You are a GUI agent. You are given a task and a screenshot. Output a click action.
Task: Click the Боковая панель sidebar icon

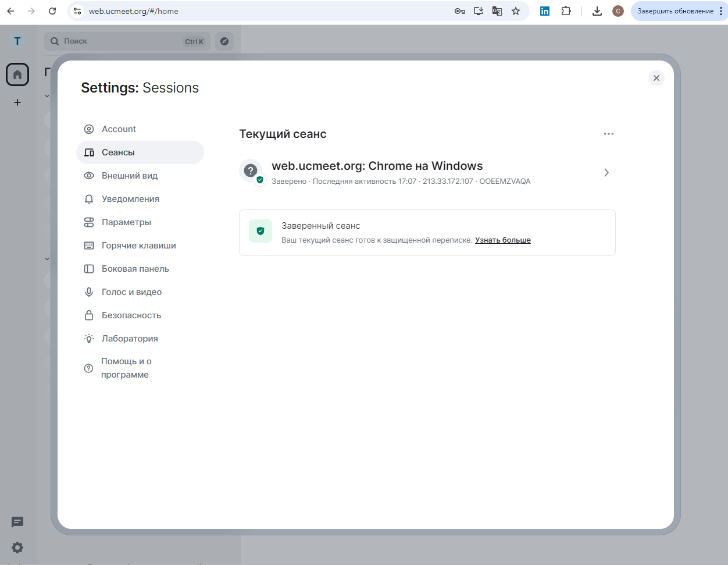[x=88, y=268]
